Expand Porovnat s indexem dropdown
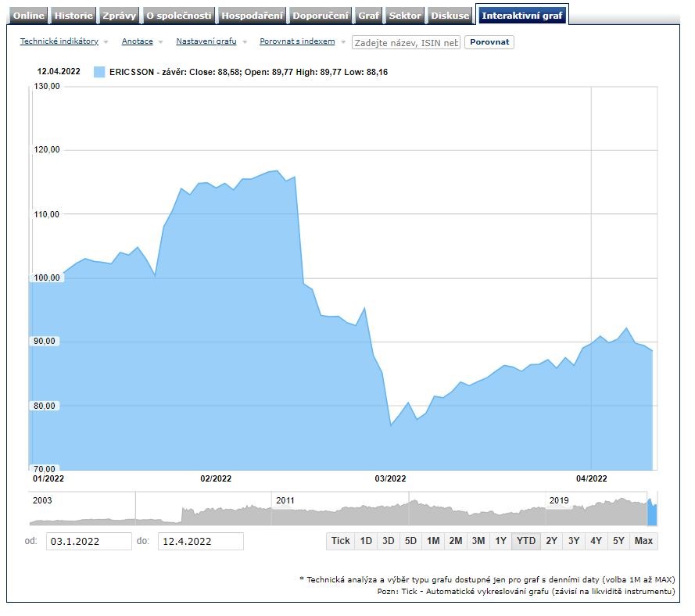This screenshot has height=616, width=695. pos(297,41)
